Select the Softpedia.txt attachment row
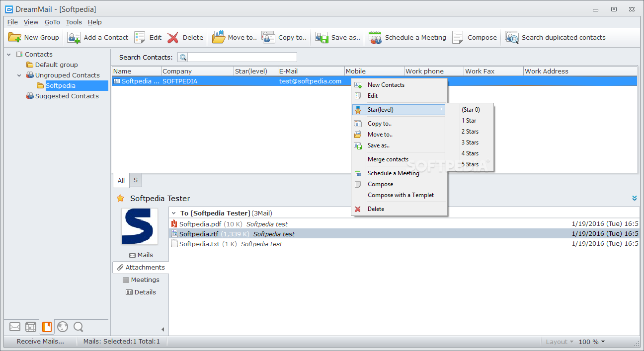The height and width of the screenshot is (351, 644). pyautogui.click(x=404, y=244)
